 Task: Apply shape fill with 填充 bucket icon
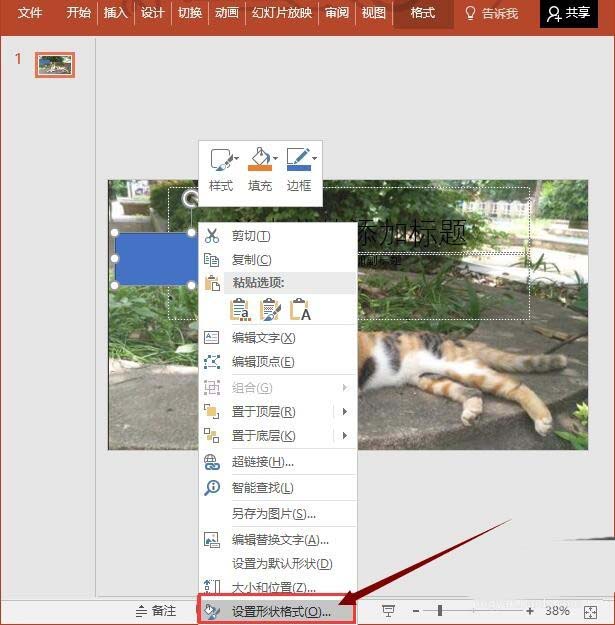259,159
